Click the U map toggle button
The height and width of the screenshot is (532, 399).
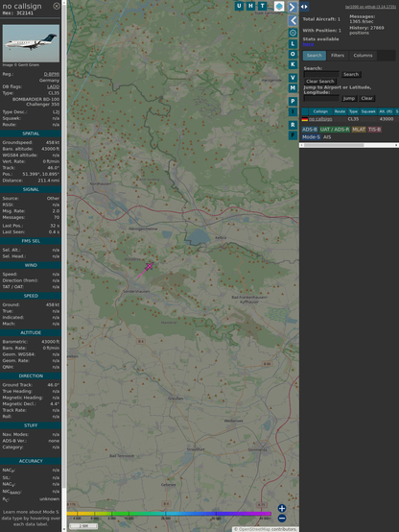240,6
